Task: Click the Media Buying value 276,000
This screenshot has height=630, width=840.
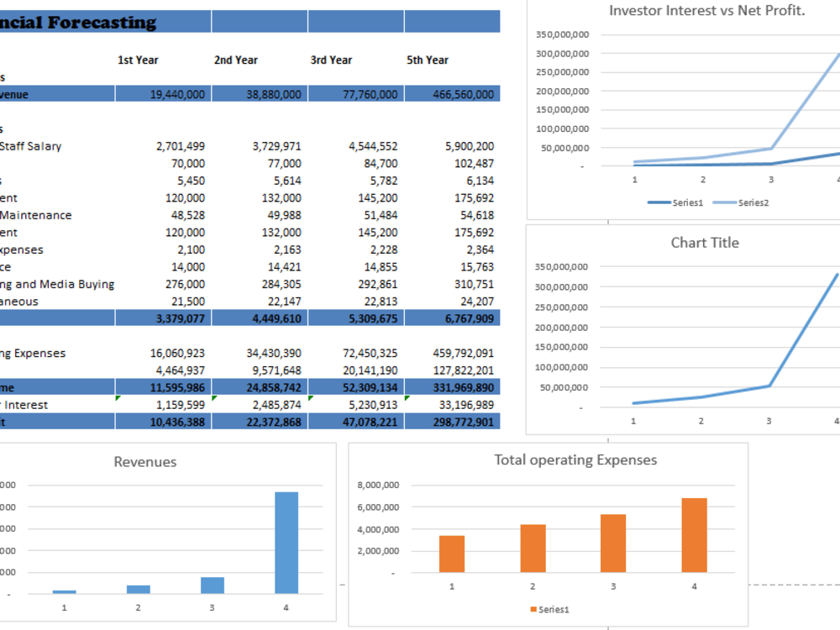Action: tap(185, 285)
